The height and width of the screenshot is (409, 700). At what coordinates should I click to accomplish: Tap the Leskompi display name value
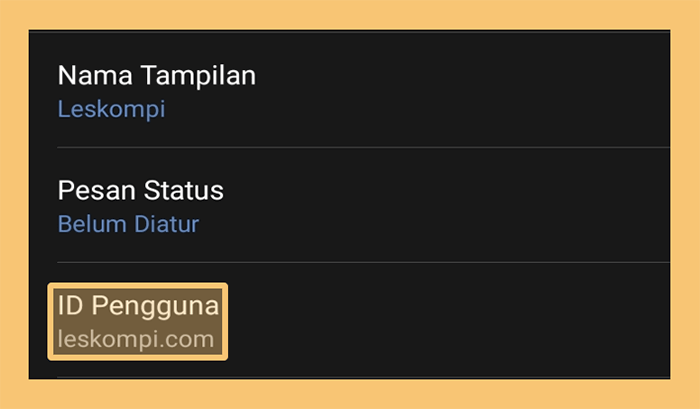click(112, 109)
